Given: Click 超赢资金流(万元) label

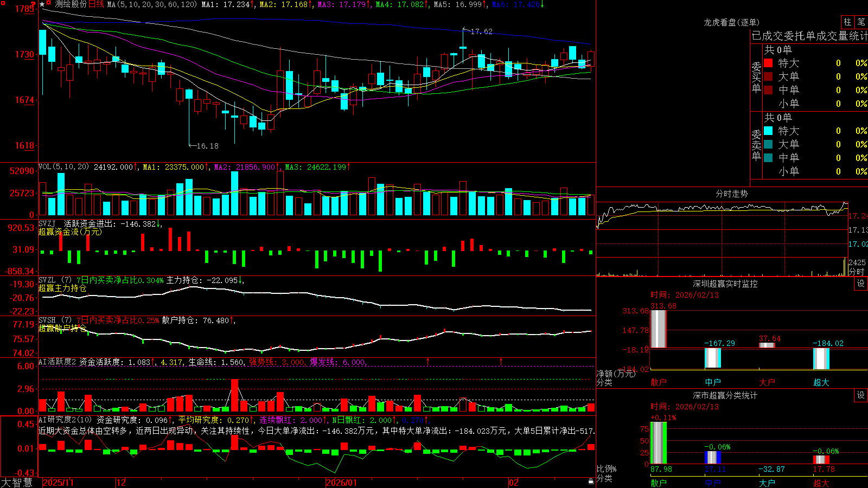Looking at the screenshot, I should click(70, 232).
